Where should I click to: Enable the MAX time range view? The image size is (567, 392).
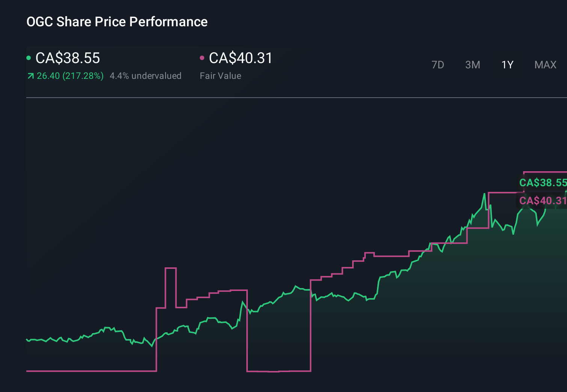[545, 65]
